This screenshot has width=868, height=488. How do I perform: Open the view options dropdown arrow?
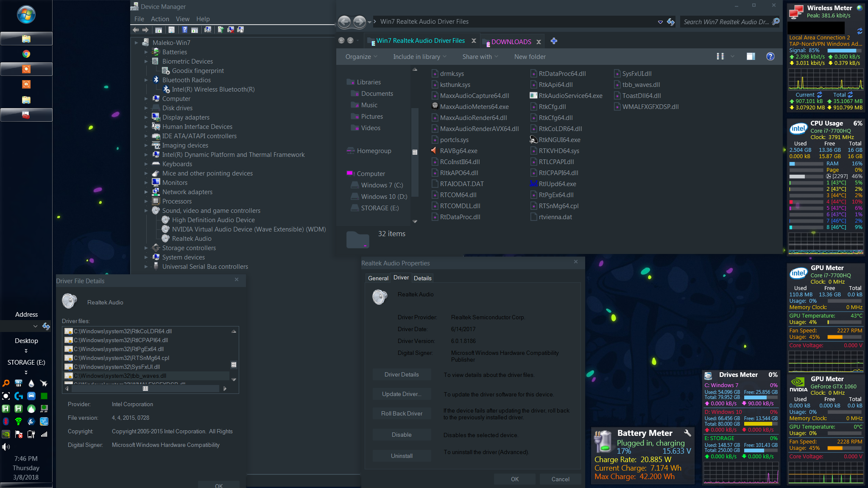[732, 56]
